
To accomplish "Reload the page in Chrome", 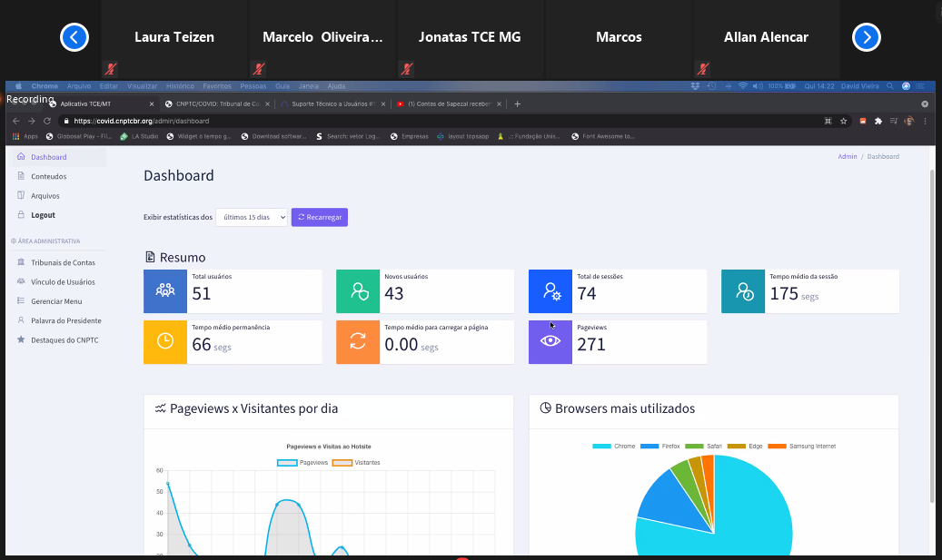I will pyautogui.click(x=47, y=122).
